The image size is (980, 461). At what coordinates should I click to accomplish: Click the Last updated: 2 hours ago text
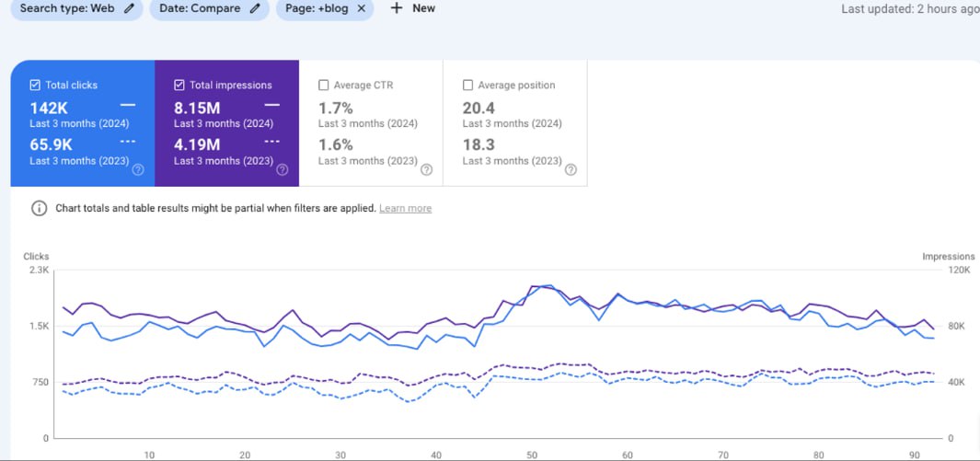[x=910, y=9]
